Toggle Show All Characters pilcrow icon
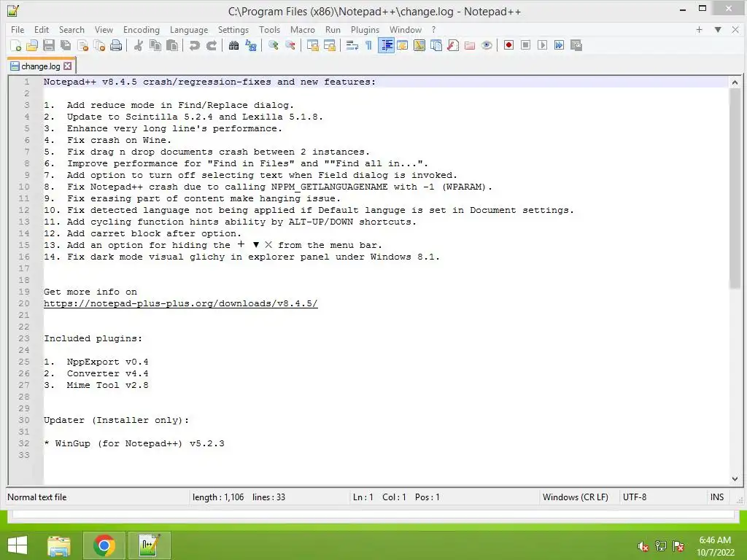Image resolution: width=747 pixels, height=560 pixels. click(x=368, y=45)
